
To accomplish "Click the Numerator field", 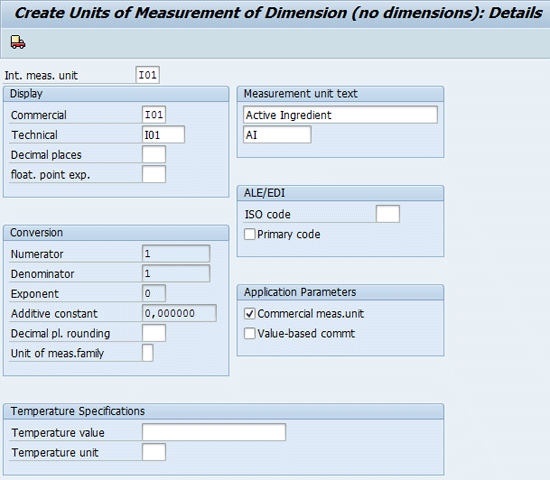I will coord(176,254).
